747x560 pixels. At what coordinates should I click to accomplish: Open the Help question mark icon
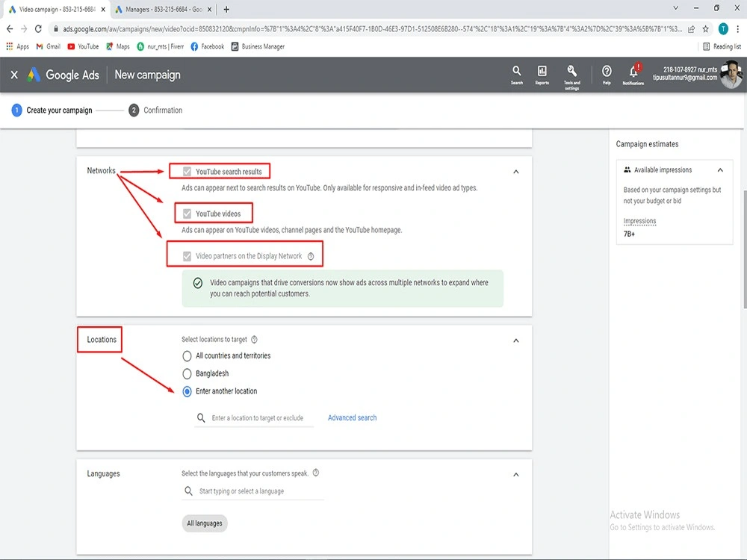click(607, 75)
